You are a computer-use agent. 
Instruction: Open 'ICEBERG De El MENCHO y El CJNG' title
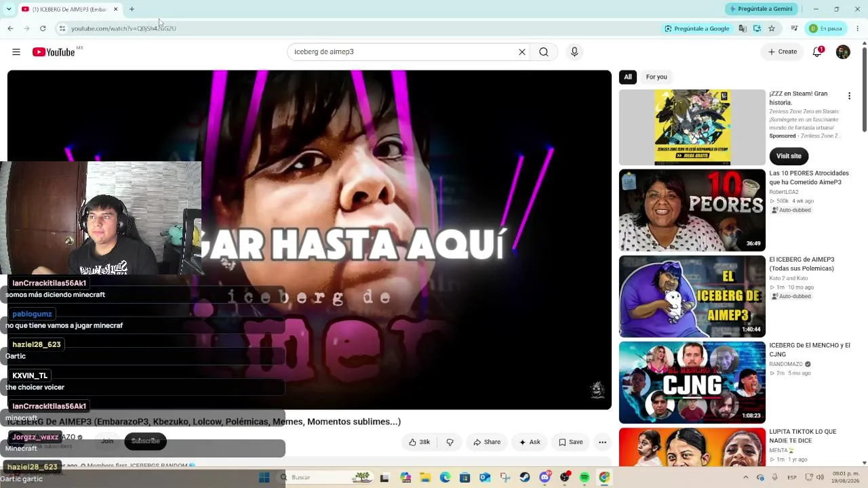click(x=810, y=350)
